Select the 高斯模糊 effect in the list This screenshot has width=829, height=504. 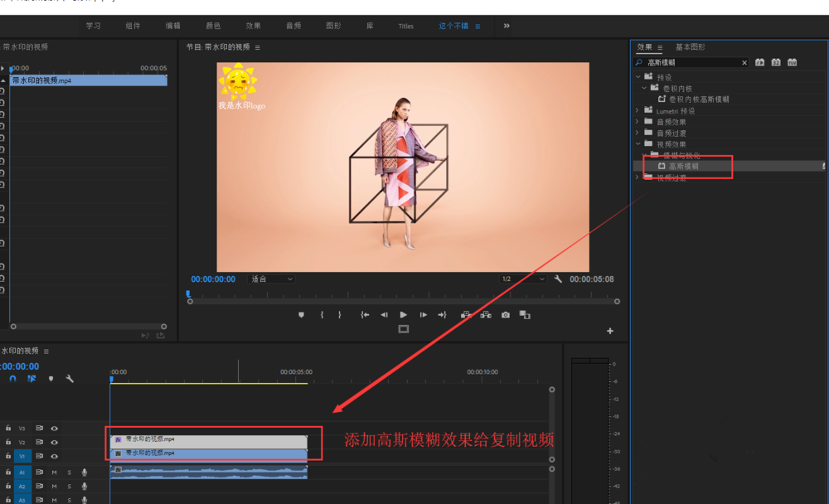(x=683, y=167)
